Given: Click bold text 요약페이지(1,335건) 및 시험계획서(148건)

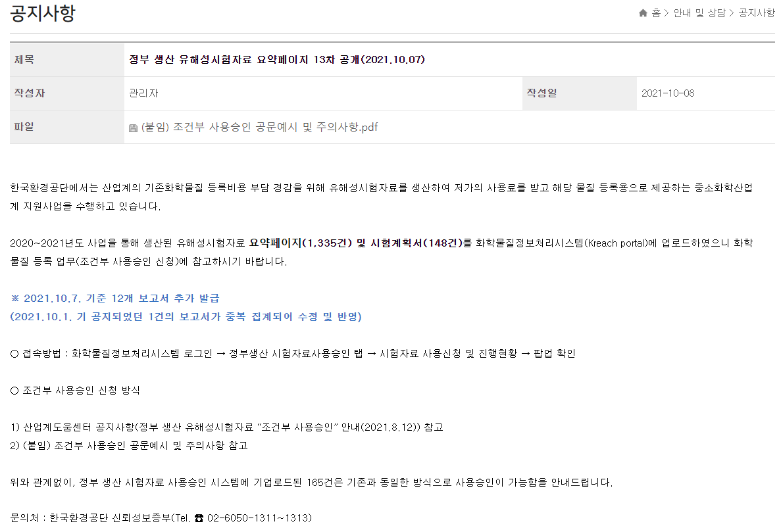Looking at the screenshot, I should click(356, 243).
